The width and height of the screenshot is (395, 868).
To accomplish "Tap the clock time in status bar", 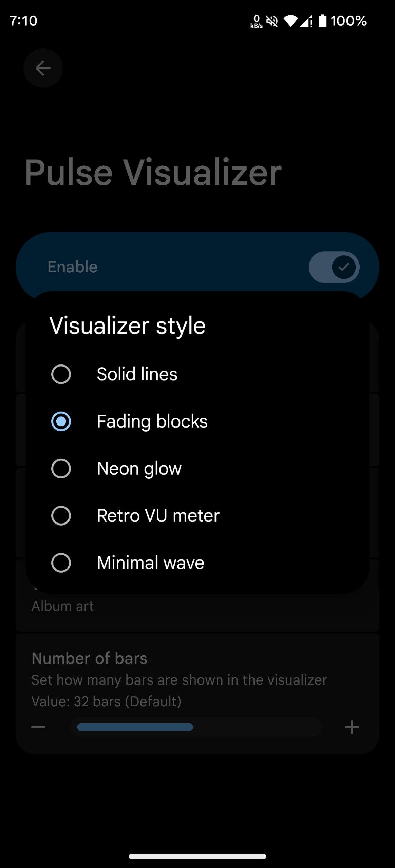I will [23, 21].
